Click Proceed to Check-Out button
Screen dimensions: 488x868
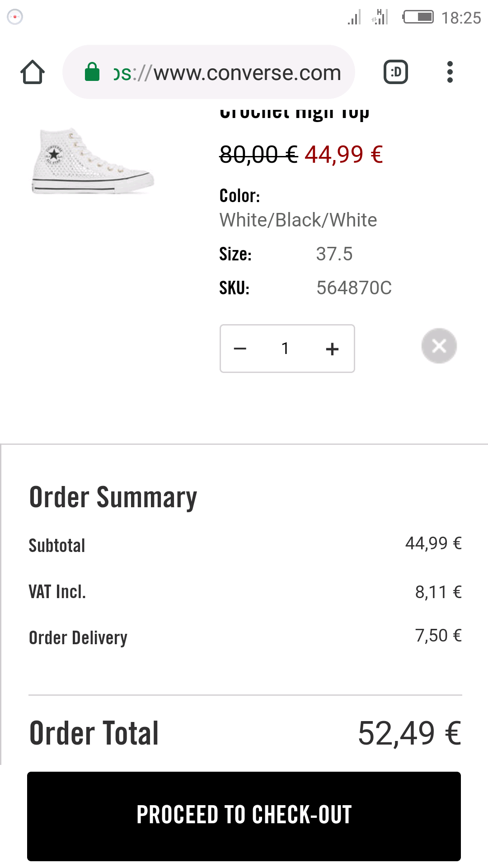pos(244,816)
